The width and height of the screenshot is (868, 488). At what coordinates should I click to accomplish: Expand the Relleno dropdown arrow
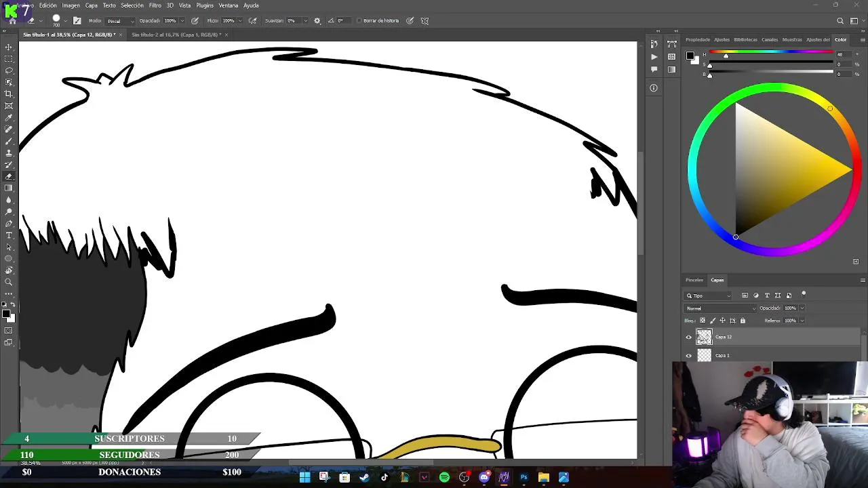tap(802, 321)
